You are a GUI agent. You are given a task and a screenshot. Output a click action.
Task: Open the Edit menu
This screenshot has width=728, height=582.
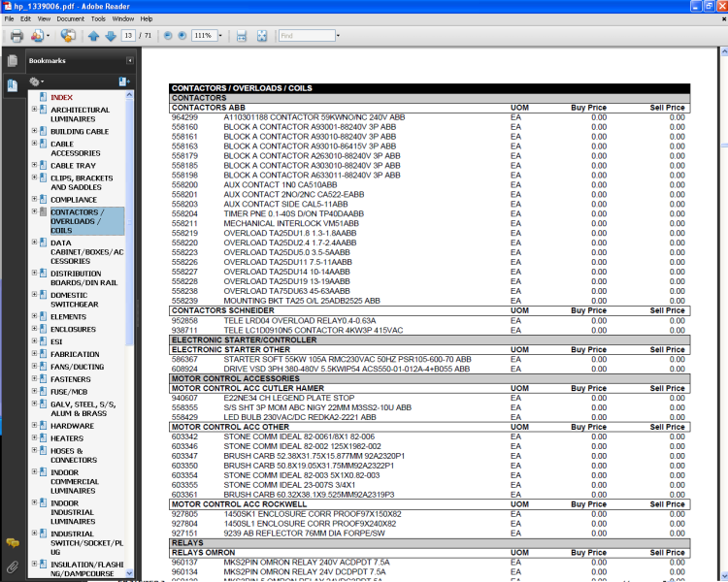[25, 19]
